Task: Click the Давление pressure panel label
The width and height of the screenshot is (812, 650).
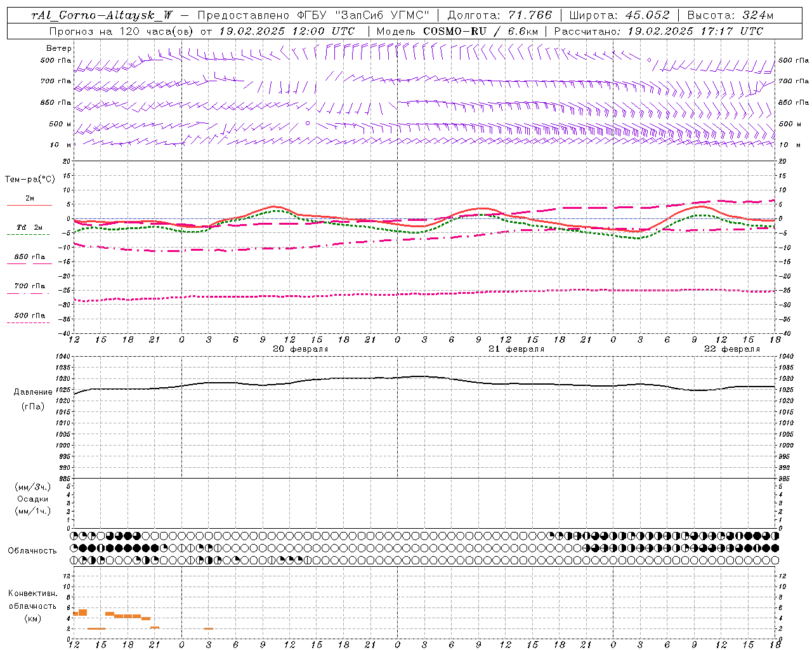Action: click(x=33, y=393)
